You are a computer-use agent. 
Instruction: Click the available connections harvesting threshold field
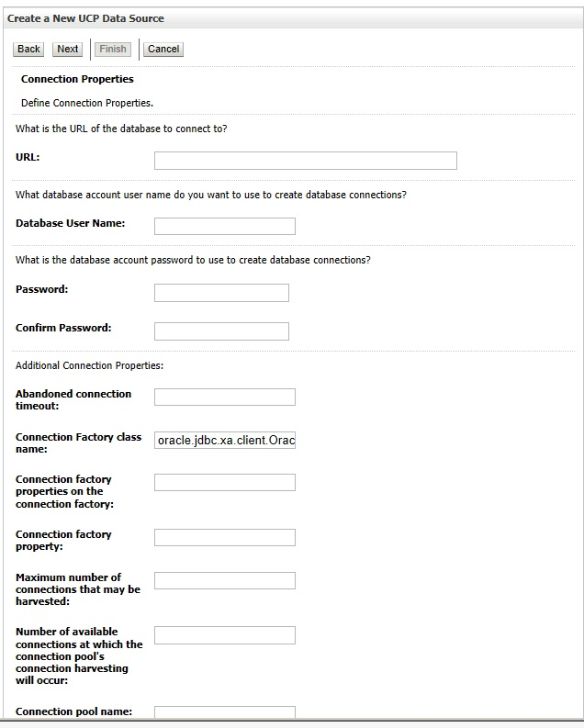(224, 635)
